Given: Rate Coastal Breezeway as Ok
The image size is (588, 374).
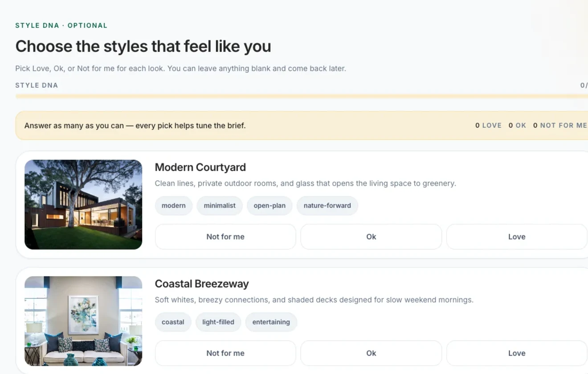Looking at the screenshot, I should pos(371,353).
